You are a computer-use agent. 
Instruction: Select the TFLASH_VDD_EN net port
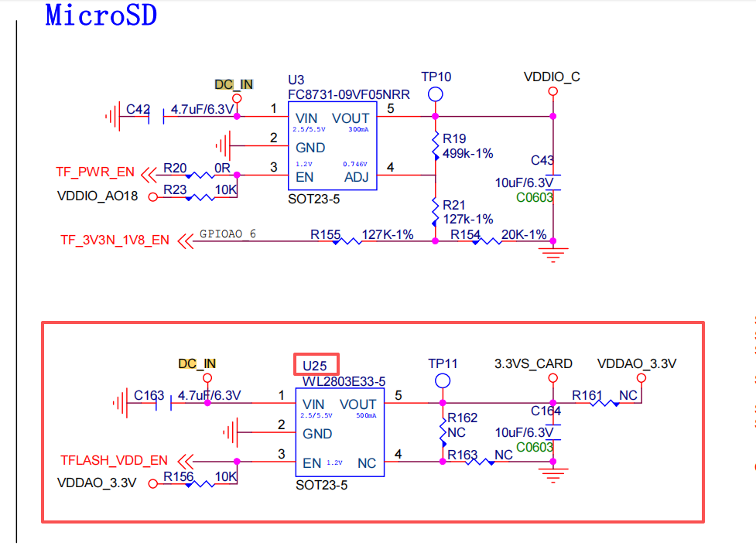[114, 460]
